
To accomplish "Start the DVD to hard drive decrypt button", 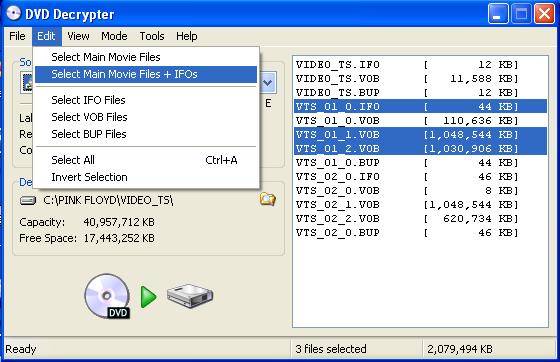I will pyautogui.click(x=148, y=296).
